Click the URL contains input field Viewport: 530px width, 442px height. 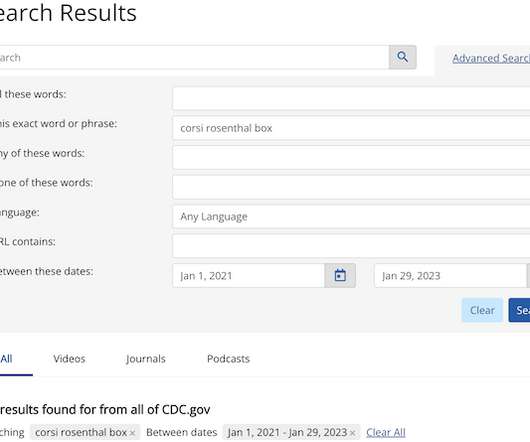tap(351, 246)
